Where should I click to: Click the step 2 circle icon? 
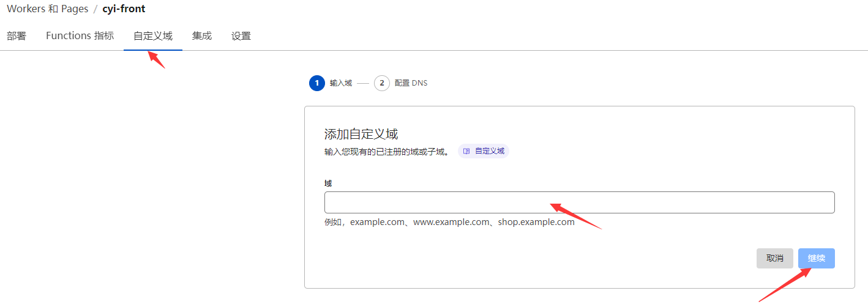pos(382,83)
